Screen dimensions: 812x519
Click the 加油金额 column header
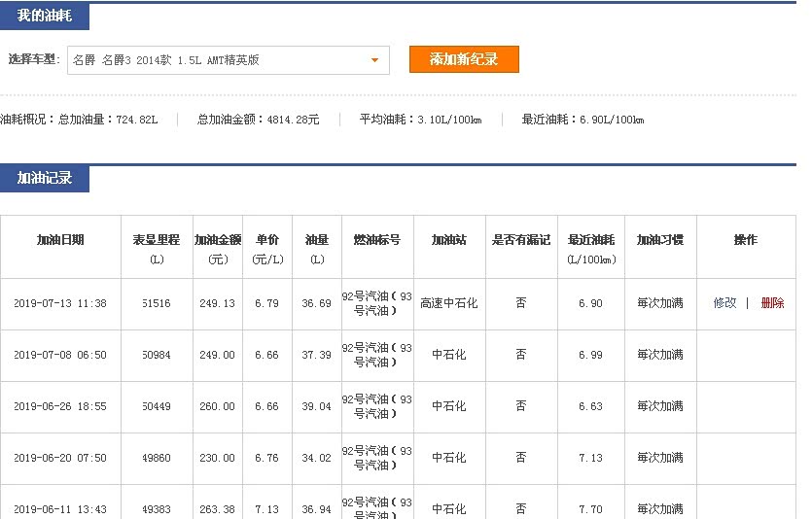click(x=218, y=240)
